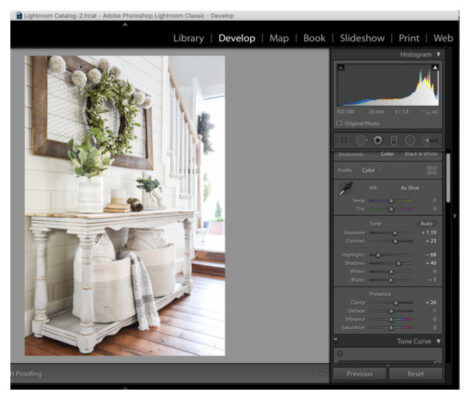Image resolution: width=470 pixels, height=400 pixels.
Task: Click the Shadows value +40
Action: tap(431, 263)
